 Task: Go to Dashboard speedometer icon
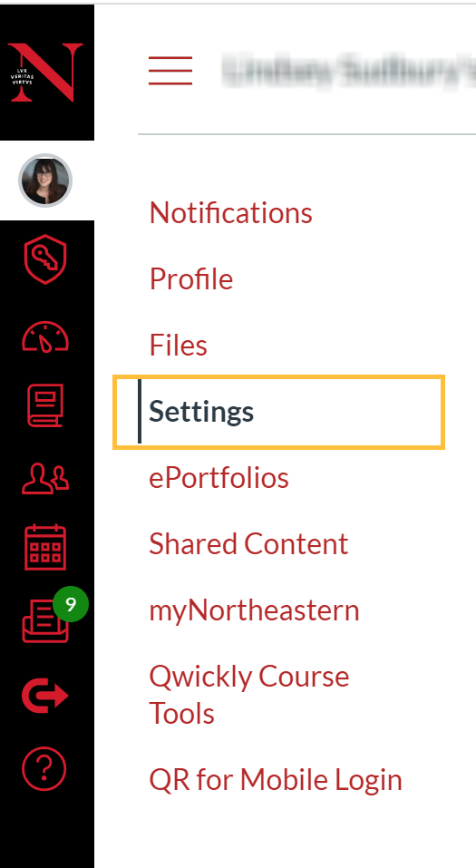pyautogui.click(x=45, y=336)
